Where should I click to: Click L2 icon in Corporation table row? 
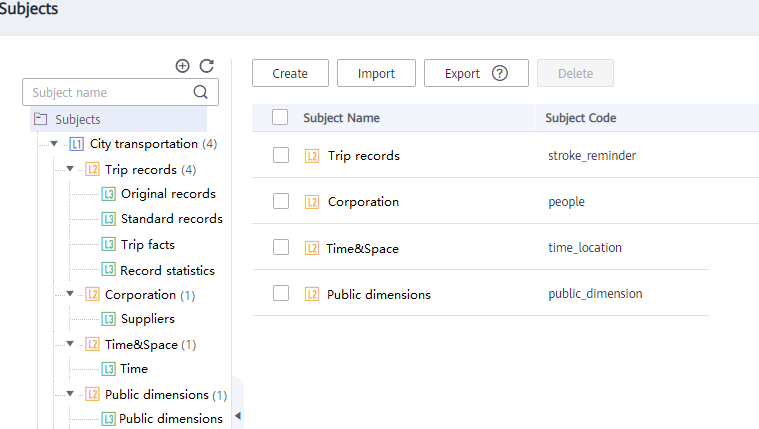click(312, 202)
